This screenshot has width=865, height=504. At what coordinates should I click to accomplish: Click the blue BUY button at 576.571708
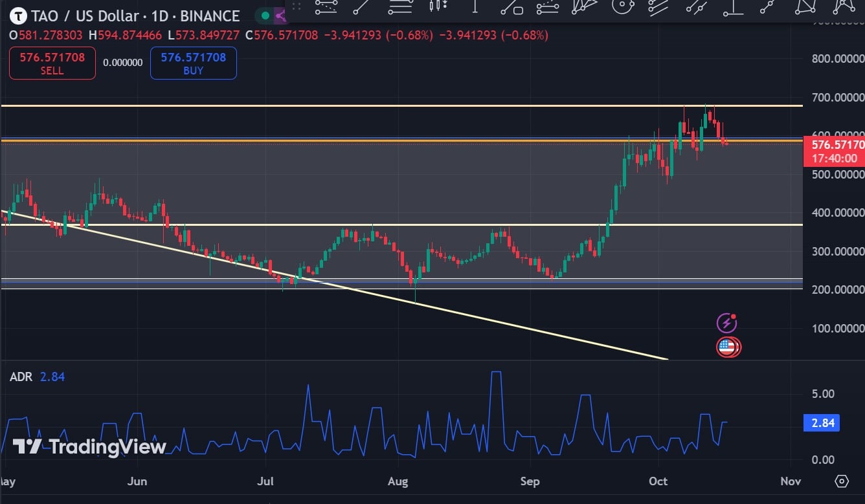click(194, 63)
